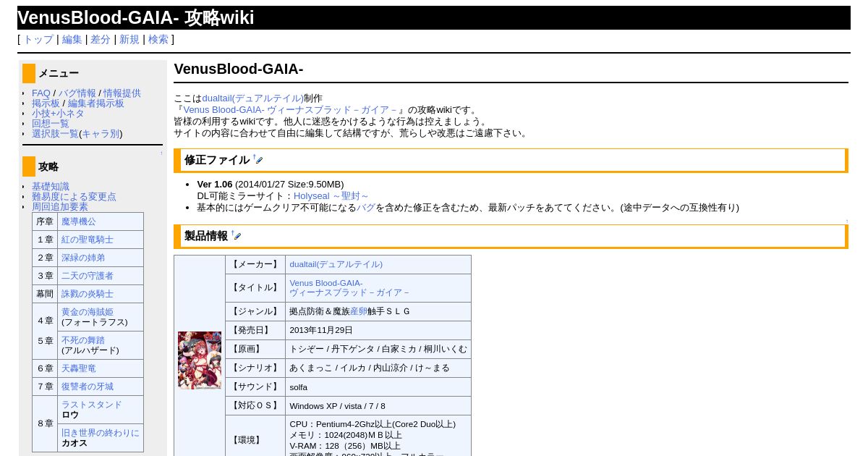Open the game package cover thumbnail
Image resolution: width=868 pixels, height=456 pixels.
(200, 360)
